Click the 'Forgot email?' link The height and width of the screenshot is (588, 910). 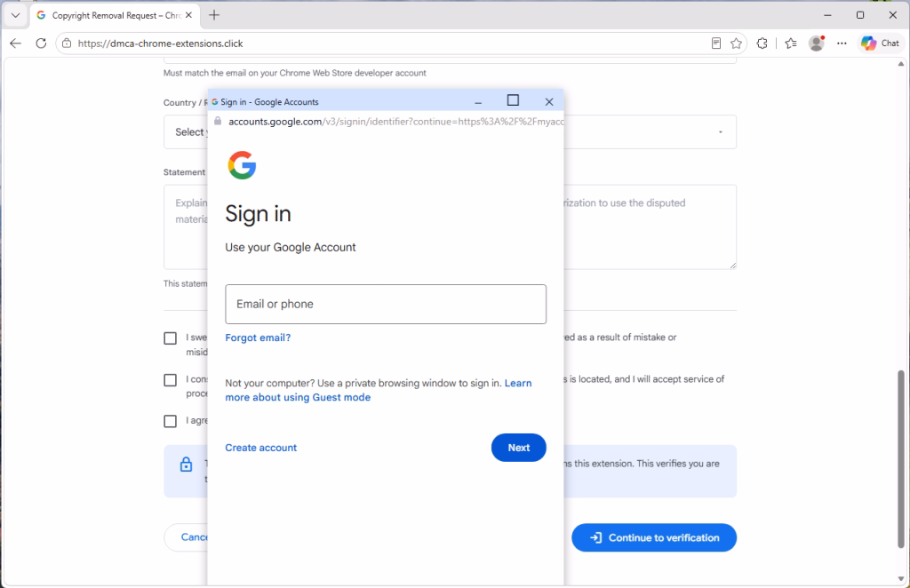coord(258,338)
